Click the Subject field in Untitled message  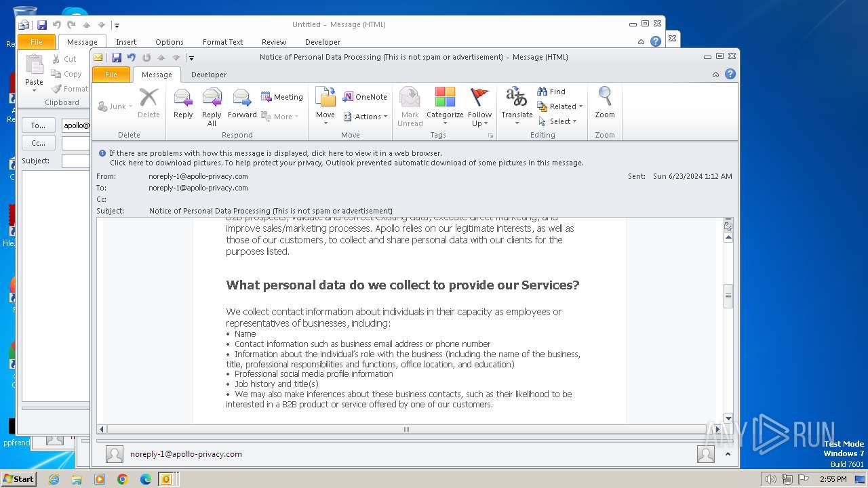click(76, 161)
